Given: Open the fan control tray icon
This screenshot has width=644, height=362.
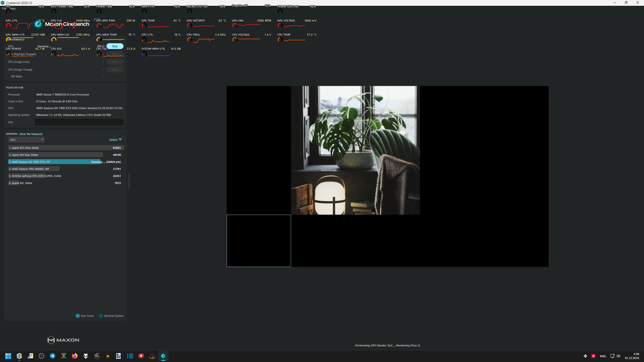Looking at the screenshot, I should pyautogui.click(x=585, y=356).
